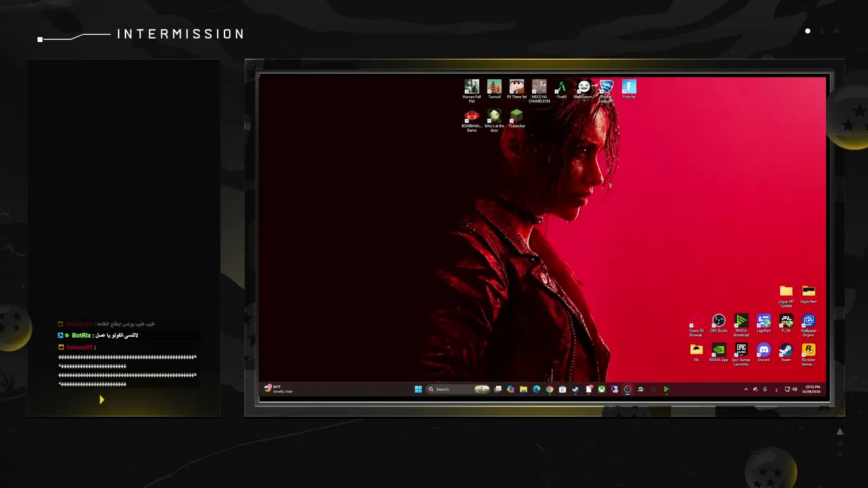868x488 pixels.
Task: Open the LagoFast desktop icon
Action: pos(764,323)
